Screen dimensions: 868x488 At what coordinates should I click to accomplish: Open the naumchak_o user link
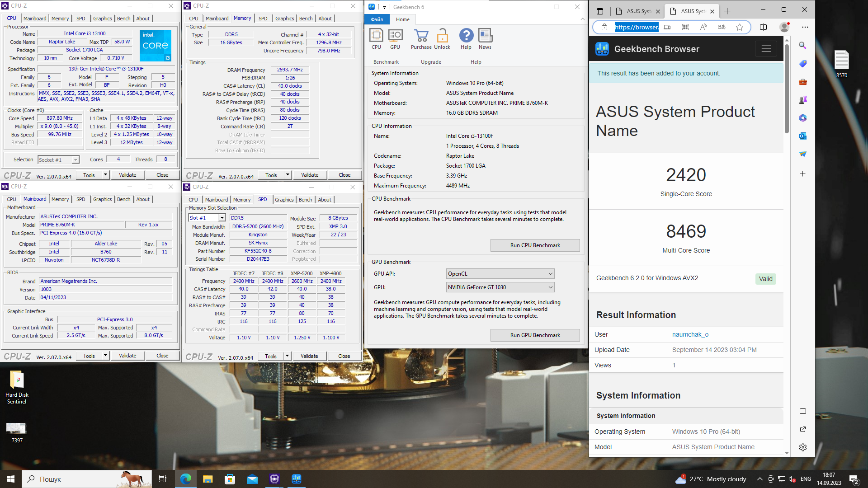pyautogui.click(x=690, y=334)
